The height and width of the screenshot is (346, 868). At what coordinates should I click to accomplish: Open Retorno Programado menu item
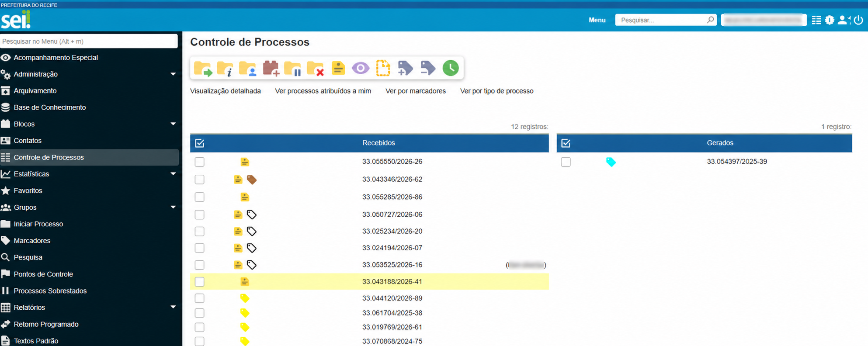tap(46, 324)
